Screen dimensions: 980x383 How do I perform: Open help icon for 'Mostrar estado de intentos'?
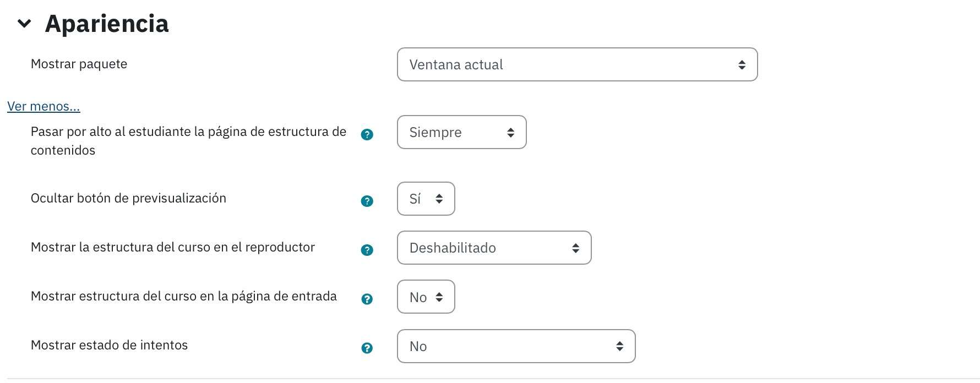click(x=367, y=348)
